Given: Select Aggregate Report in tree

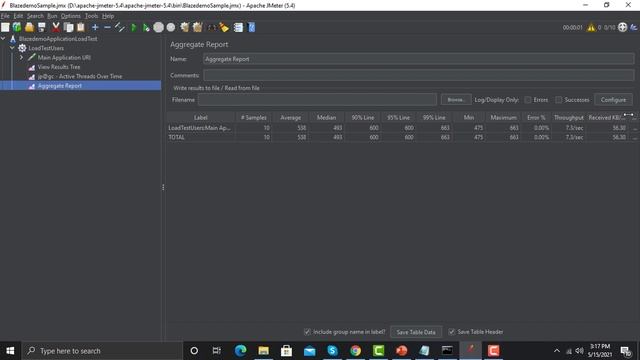Looking at the screenshot, I should click(60, 86).
